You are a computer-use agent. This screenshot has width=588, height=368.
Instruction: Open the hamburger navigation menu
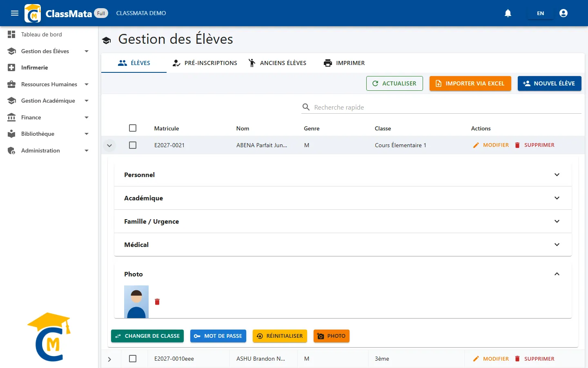(15, 13)
